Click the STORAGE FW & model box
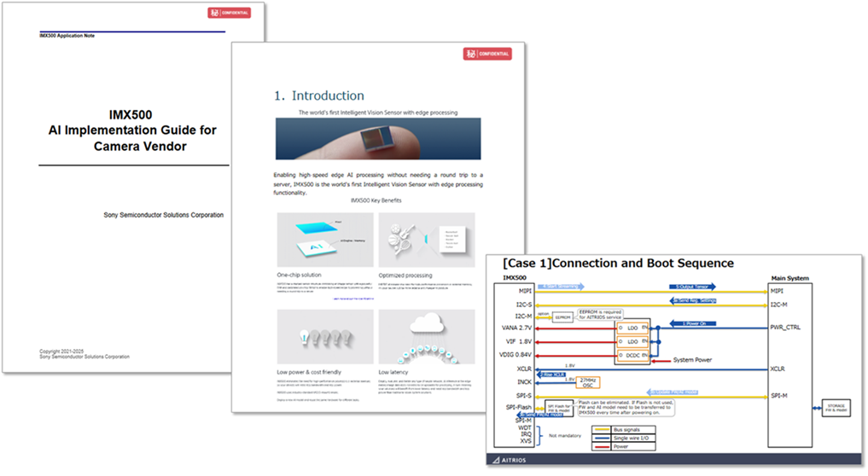Image resolution: width=868 pixels, height=476 pixels. [836, 409]
